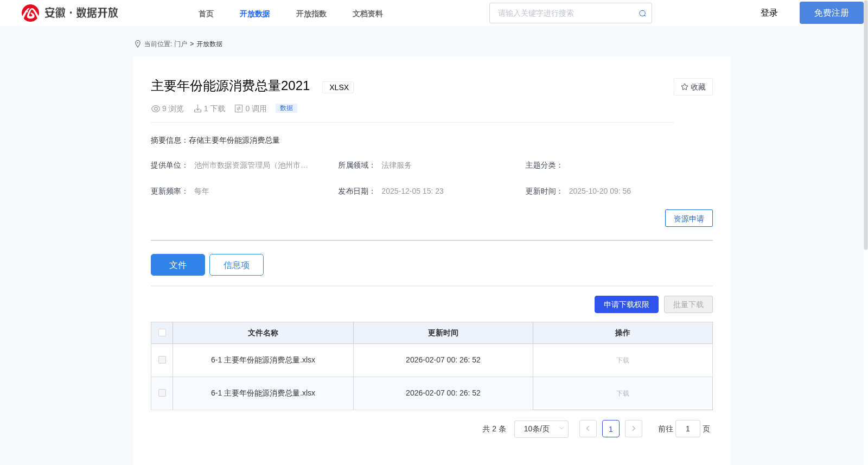Click the eye icon beside 9 浏览
Screen dimensions: 868x465
pyautogui.click(x=156, y=109)
